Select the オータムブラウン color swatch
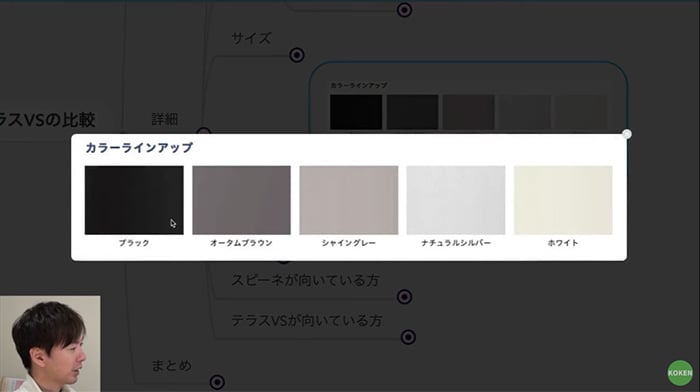 [242, 200]
